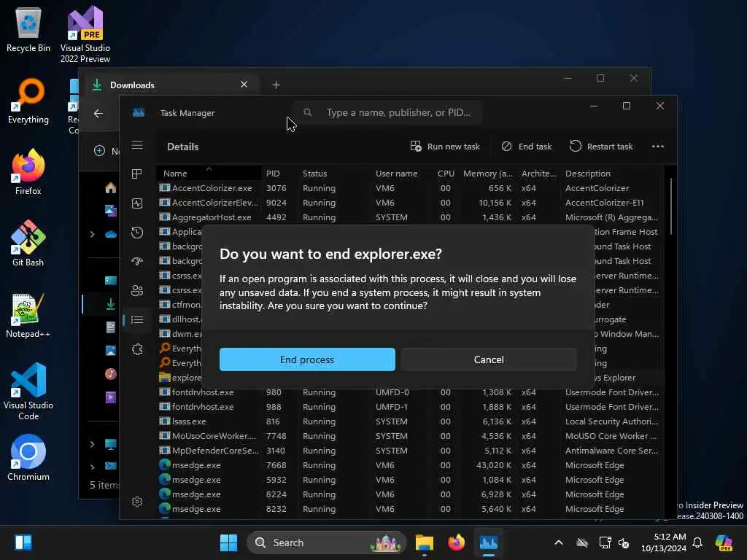Viewport: 747px width, 560px height.
Task: Open Copilot preview icon on taskbar
Action: 724,542
